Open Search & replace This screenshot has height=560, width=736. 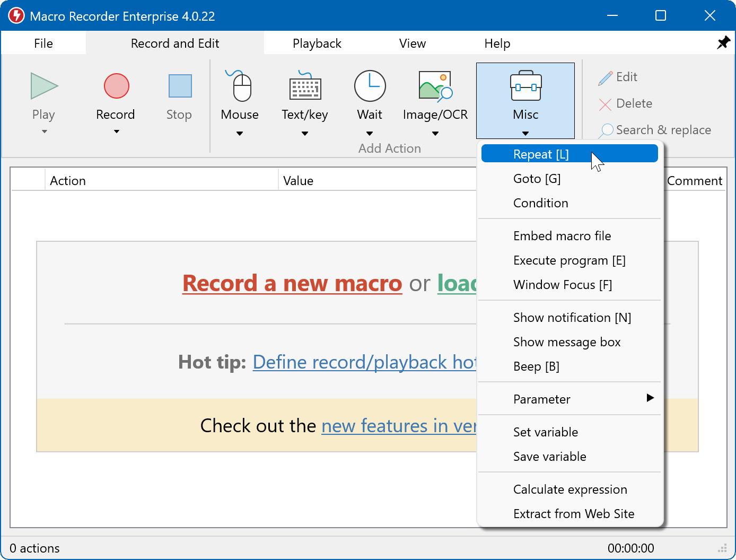pos(655,130)
